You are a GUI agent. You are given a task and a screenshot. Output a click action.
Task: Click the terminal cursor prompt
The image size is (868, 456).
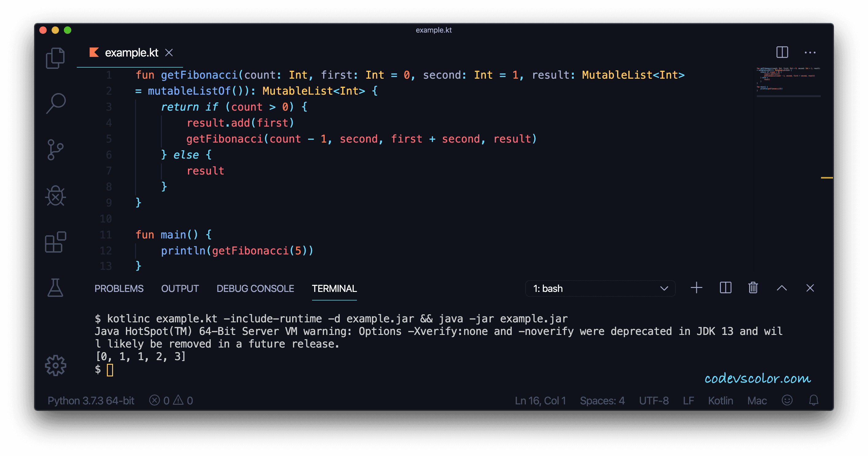coord(110,370)
